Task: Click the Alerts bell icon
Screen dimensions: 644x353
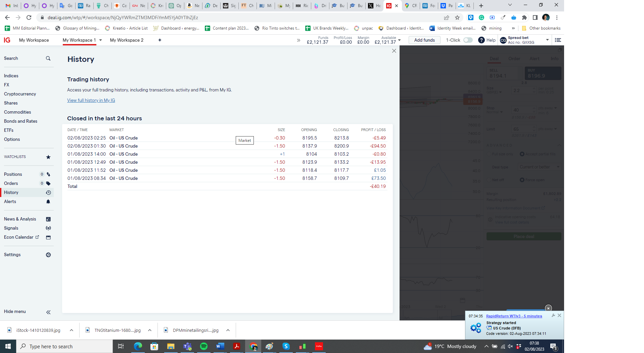Action: coord(48,202)
